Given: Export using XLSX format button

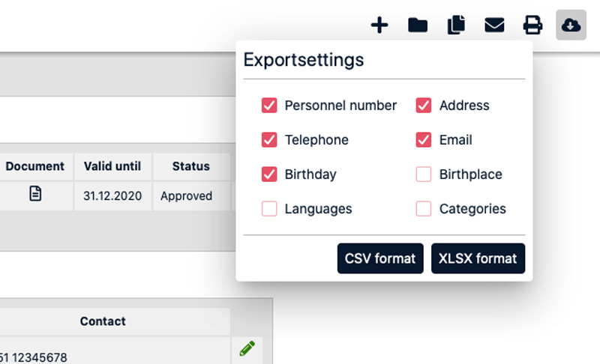Looking at the screenshot, I should (x=478, y=258).
